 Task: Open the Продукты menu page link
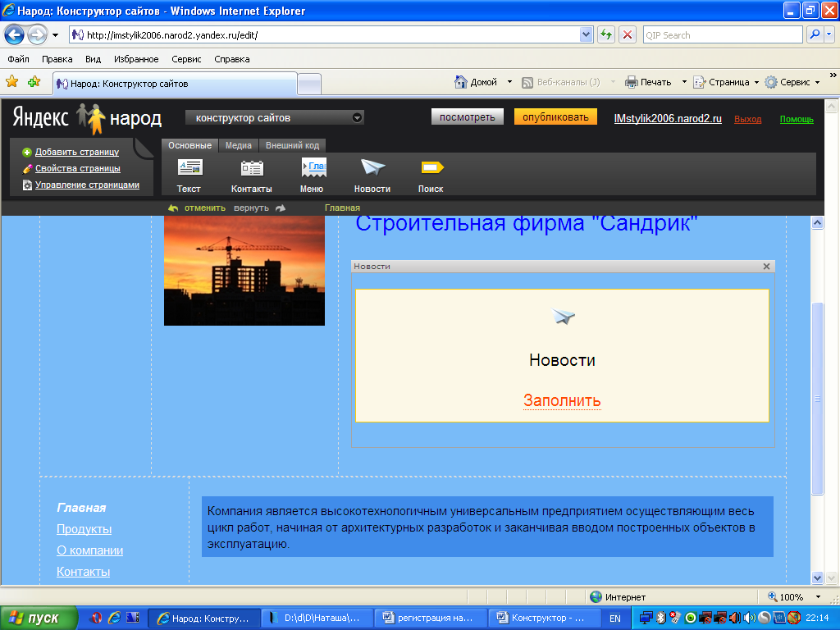point(84,529)
